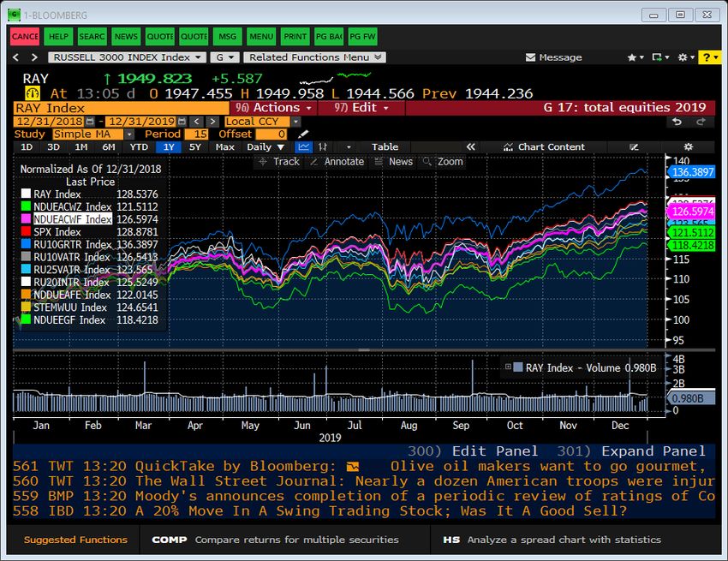Screen dimensions: 728x561
Task: Select line chart type
Action: (x=304, y=147)
